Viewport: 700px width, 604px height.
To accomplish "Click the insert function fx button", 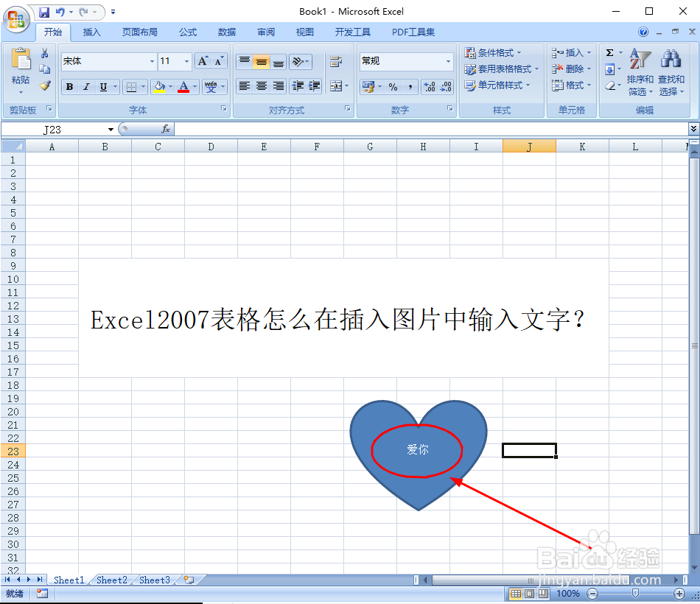I will point(166,129).
